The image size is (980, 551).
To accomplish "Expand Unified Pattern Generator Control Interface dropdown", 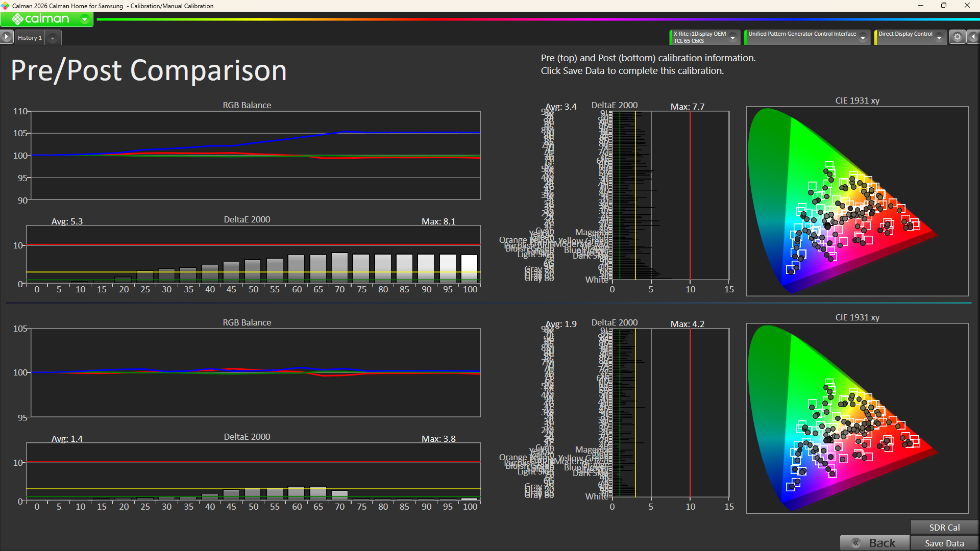I will click(863, 37).
